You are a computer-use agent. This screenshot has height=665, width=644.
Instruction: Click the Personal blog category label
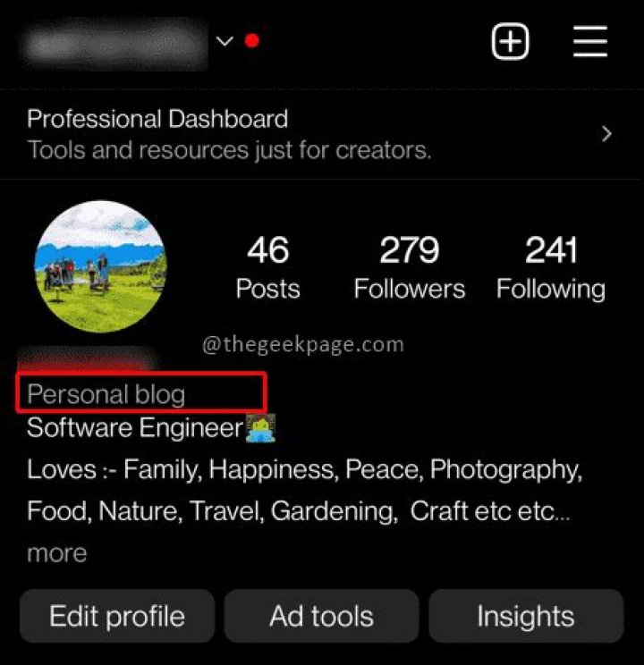[x=106, y=394]
